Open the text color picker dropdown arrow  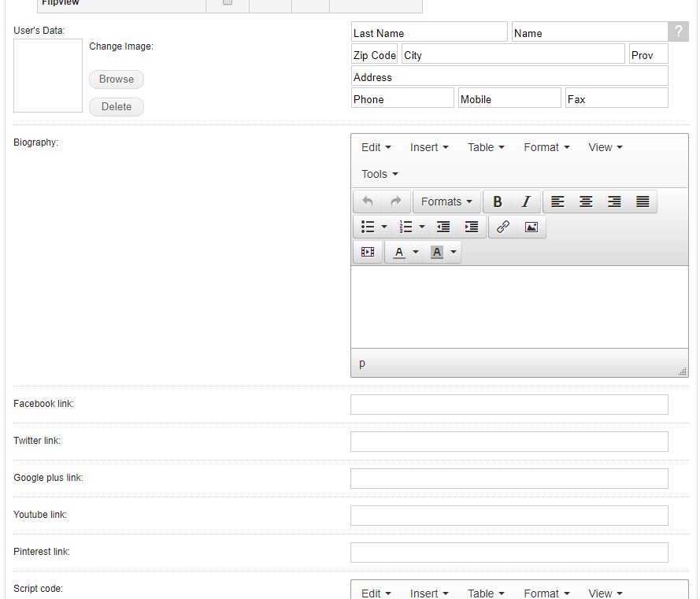(x=416, y=252)
